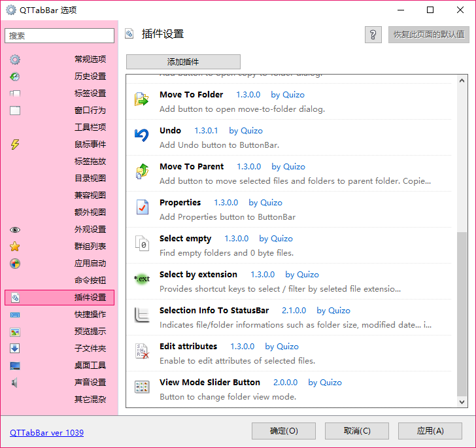The height and width of the screenshot is (448, 476).
Task: Click the Undo plugin arrow icon
Action: tap(141, 135)
